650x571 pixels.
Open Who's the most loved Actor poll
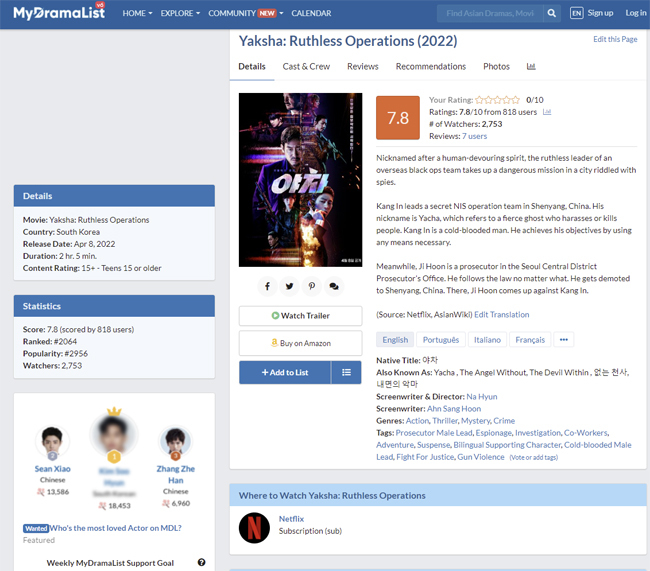pyautogui.click(x=116, y=528)
